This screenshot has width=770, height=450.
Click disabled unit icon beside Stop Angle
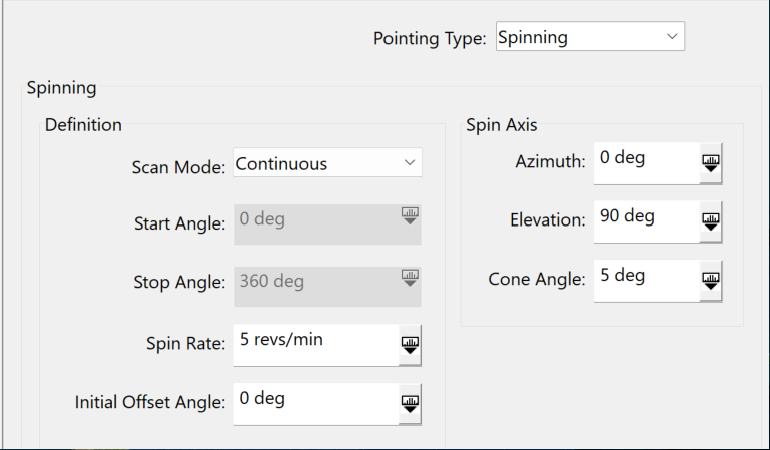tap(410, 276)
